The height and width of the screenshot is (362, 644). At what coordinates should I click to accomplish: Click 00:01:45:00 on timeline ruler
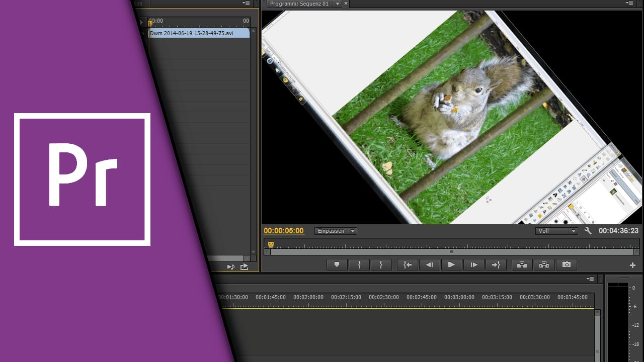(x=271, y=297)
